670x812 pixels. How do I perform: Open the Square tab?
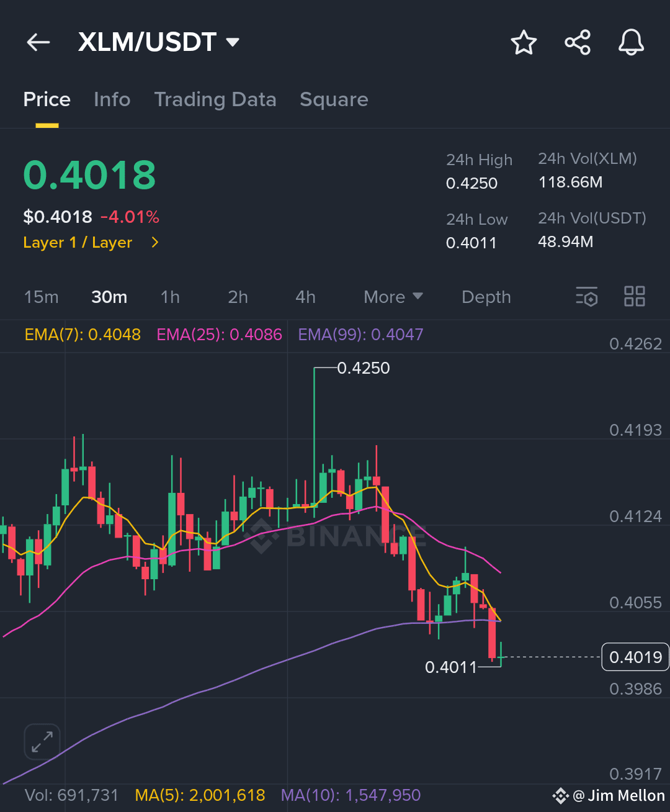coord(334,99)
